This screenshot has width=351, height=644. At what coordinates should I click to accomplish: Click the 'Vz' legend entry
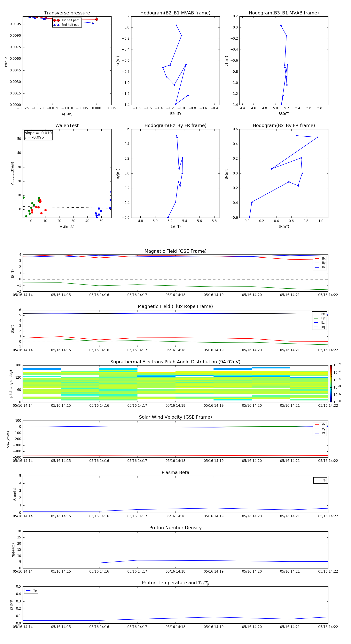tap(320, 433)
